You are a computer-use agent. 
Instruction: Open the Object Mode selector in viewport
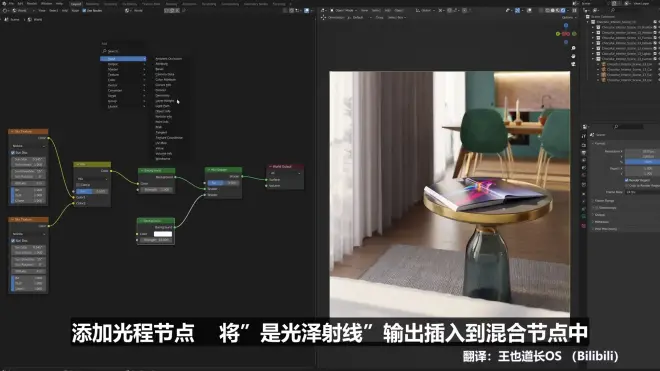pyautogui.click(x=344, y=10)
